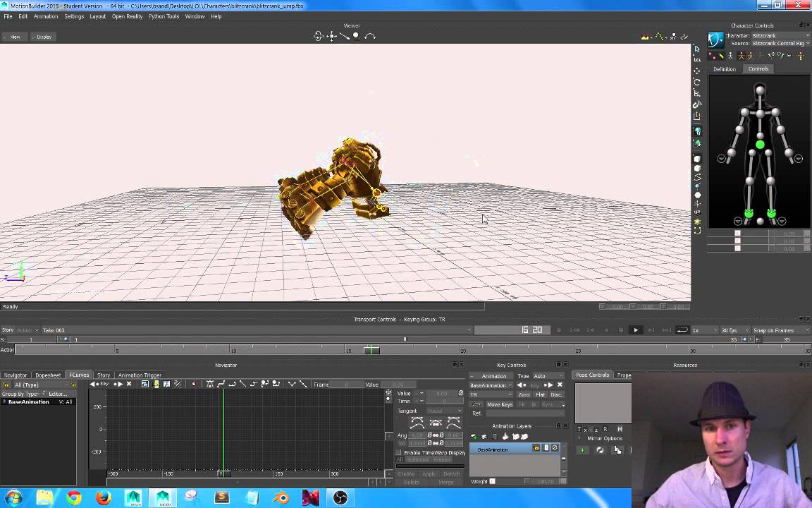This screenshot has width=812, height=508.
Task: Click the viewer Display button
Action: tap(43, 37)
